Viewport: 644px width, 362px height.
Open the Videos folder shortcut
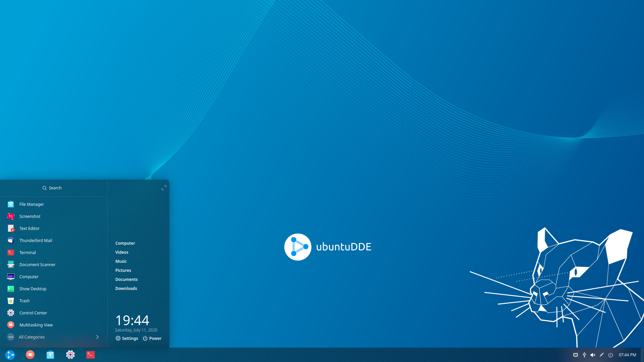(x=122, y=252)
